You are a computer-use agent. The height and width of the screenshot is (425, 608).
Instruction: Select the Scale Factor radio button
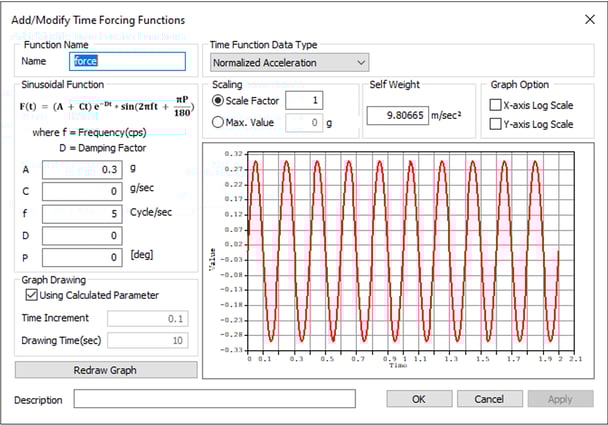click(x=220, y=101)
